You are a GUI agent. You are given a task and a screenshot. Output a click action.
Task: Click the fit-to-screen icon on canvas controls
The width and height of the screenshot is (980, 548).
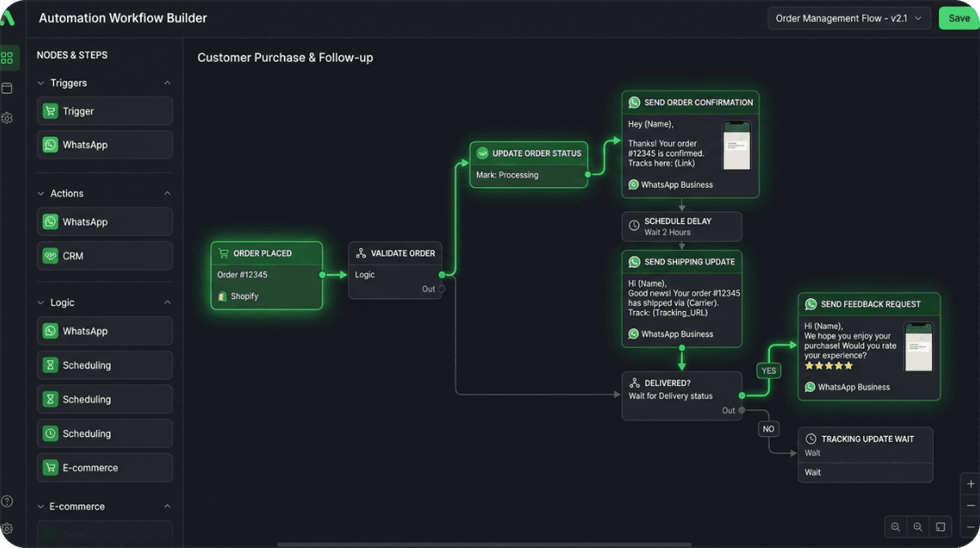[941, 527]
